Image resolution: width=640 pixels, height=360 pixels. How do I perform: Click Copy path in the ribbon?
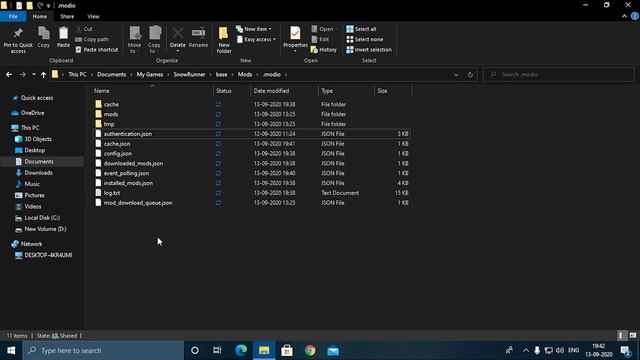(92, 39)
